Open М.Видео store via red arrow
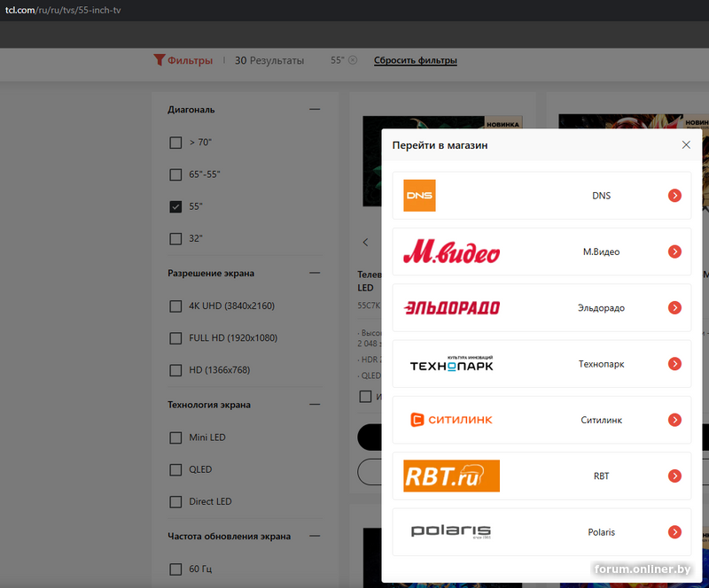 674,251
